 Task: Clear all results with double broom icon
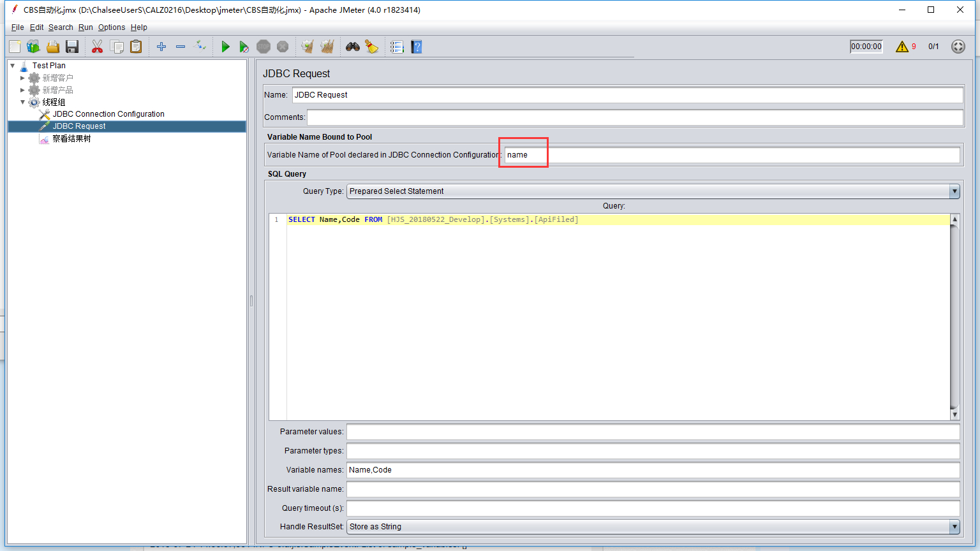click(x=327, y=47)
